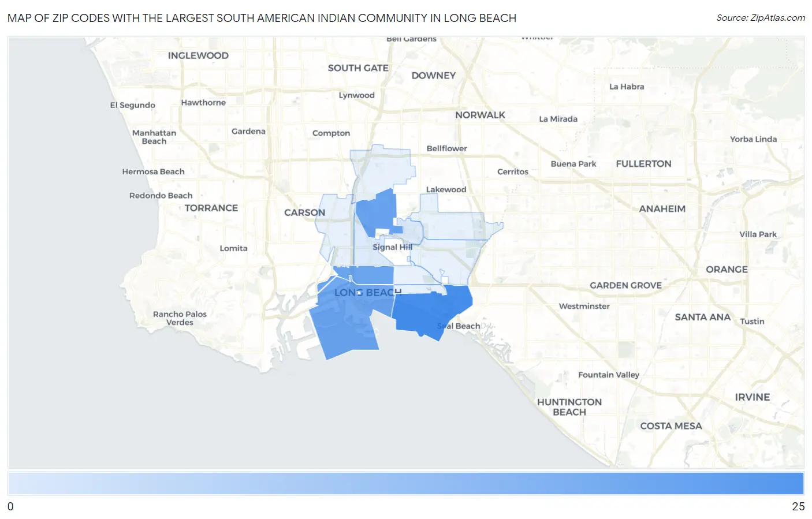Click the LONG BEACH map label
This screenshot has height=519, width=812.
click(368, 293)
